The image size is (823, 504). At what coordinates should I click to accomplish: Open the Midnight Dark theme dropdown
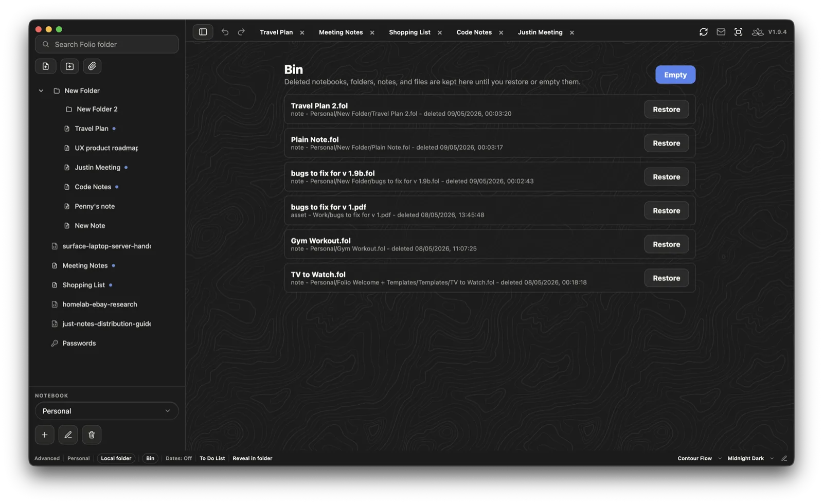[750, 458]
